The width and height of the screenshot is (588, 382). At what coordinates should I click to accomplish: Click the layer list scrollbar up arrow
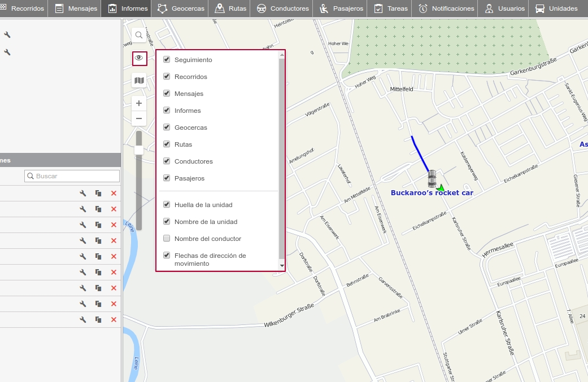point(282,55)
